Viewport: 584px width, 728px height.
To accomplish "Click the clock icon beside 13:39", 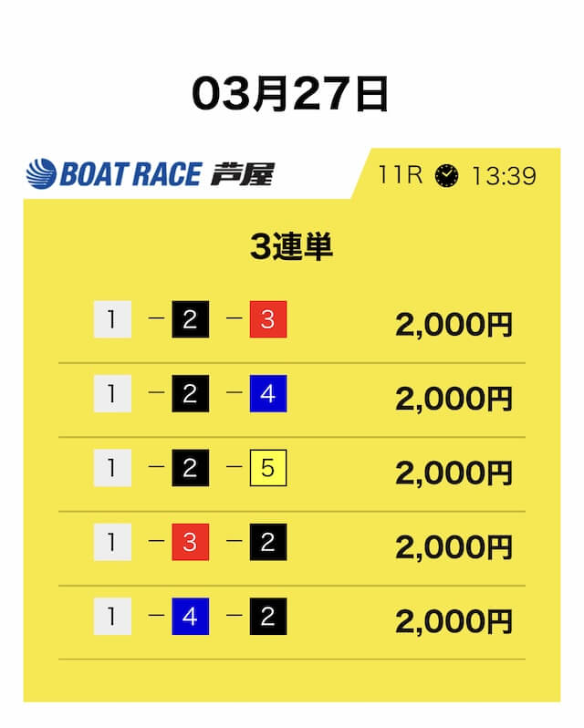I will click(446, 175).
